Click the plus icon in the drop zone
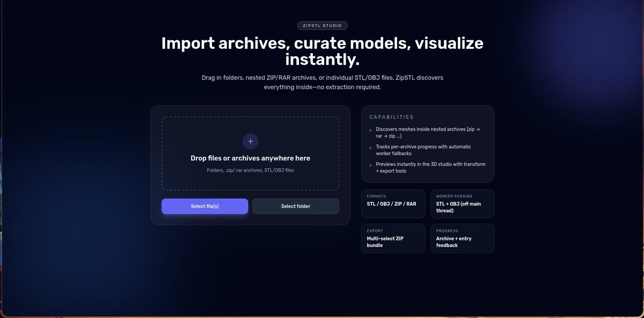 [x=250, y=141]
